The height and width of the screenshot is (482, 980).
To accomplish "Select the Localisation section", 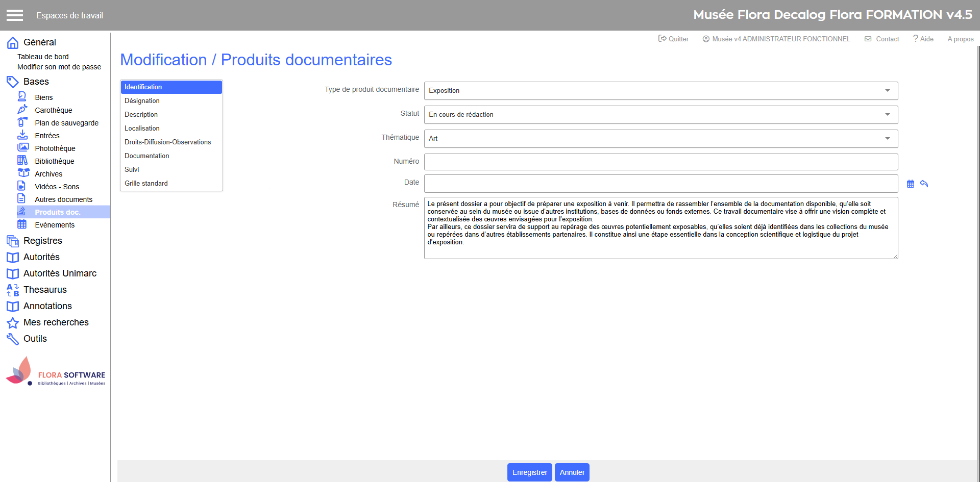I will coord(142,129).
